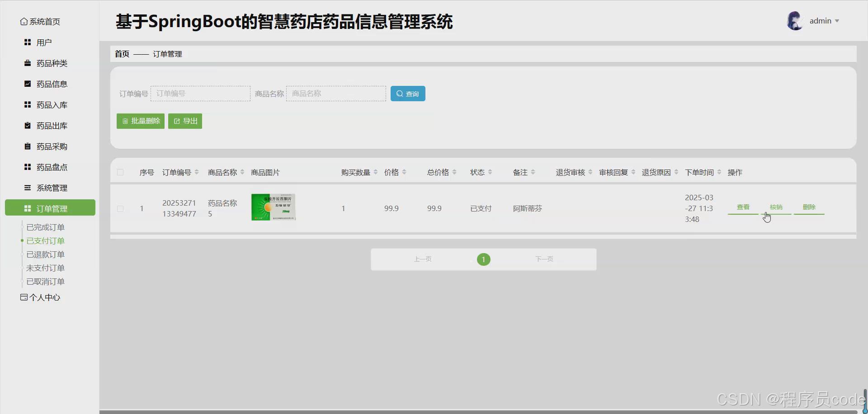Click the 药品信息 sidebar icon
This screenshot has height=414, width=868.
27,84
